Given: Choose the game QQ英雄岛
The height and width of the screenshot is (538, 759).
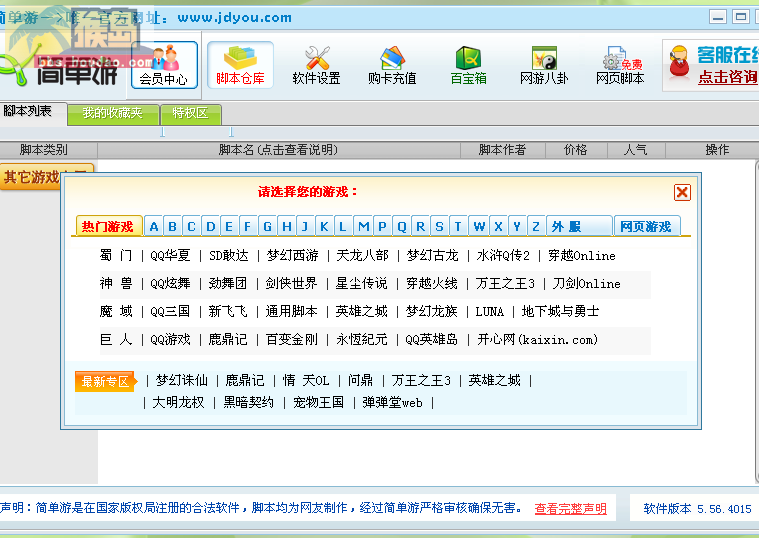Looking at the screenshot, I should click(432, 339).
